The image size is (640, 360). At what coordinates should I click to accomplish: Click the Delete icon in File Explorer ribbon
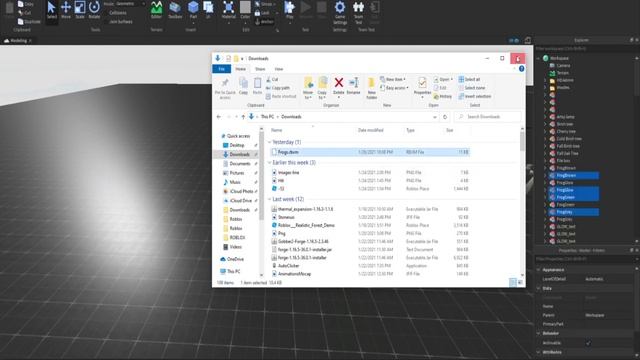(338, 86)
